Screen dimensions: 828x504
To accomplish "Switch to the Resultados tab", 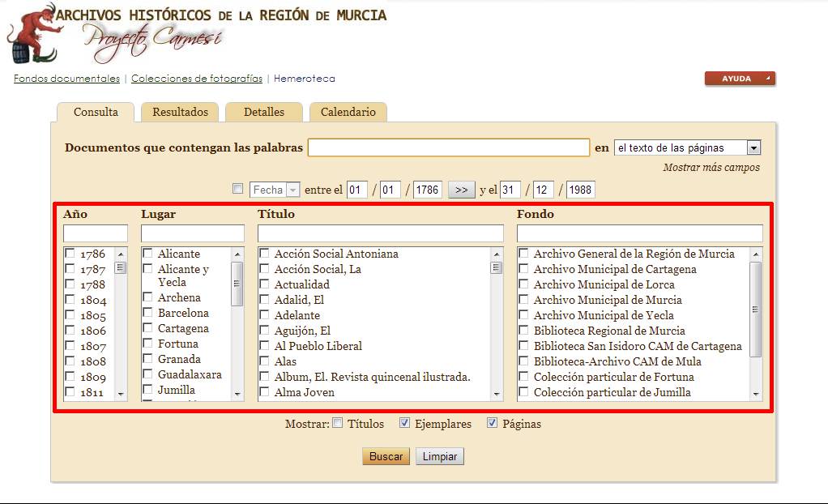I will point(180,112).
